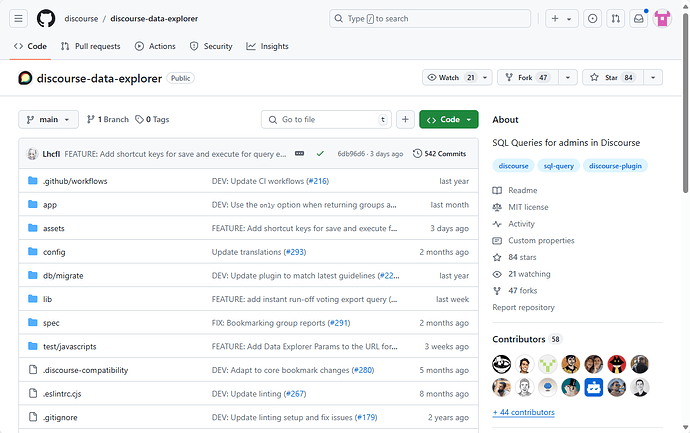Open Watch notification options dropdown arrow

[x=485, y=77]
